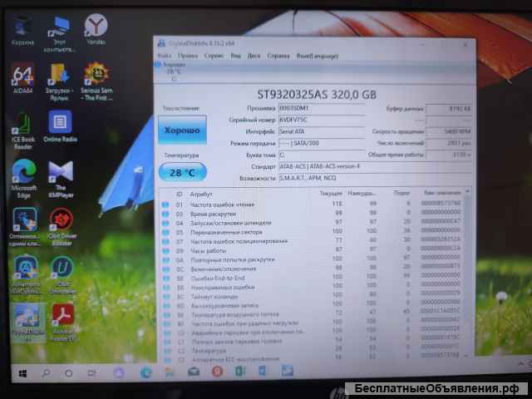Click the Cortana circle on the taskbar

69,373
